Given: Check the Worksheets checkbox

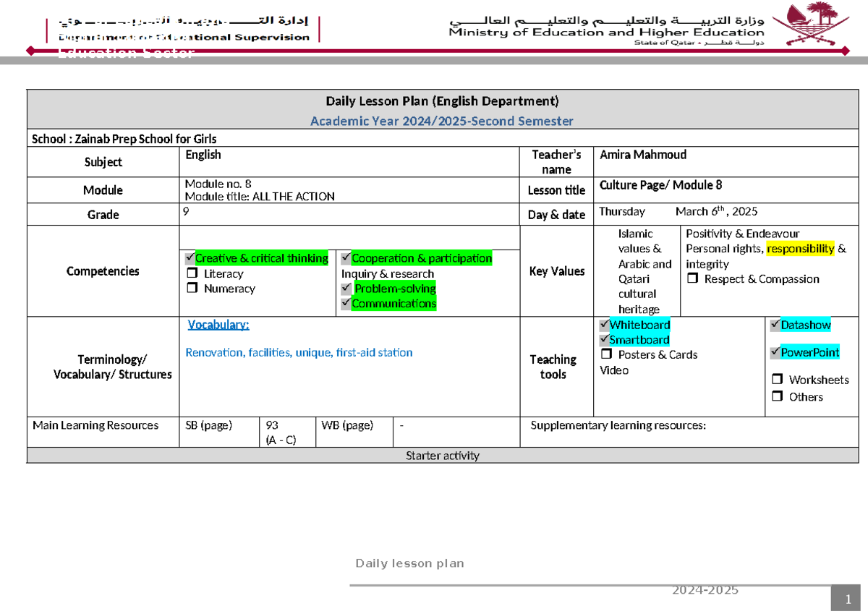Looking at the screenshot, I should (778, 378).
